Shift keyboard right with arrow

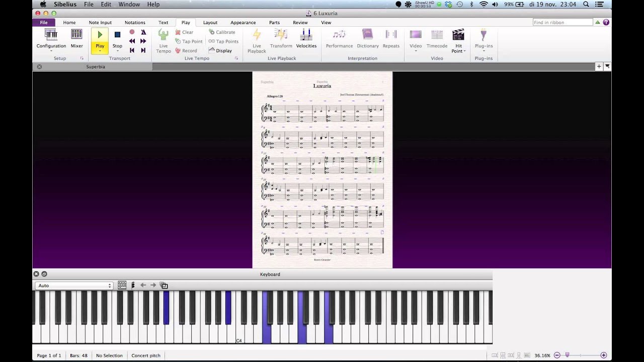click(153, 285)
